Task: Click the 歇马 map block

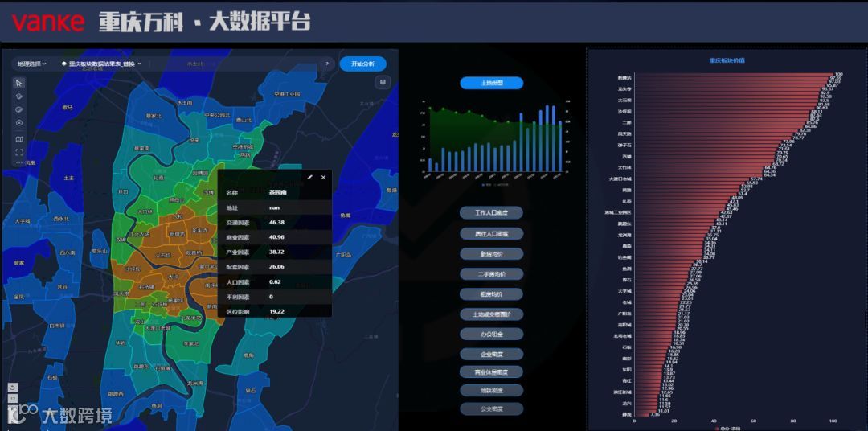Action: coord(68,107)
